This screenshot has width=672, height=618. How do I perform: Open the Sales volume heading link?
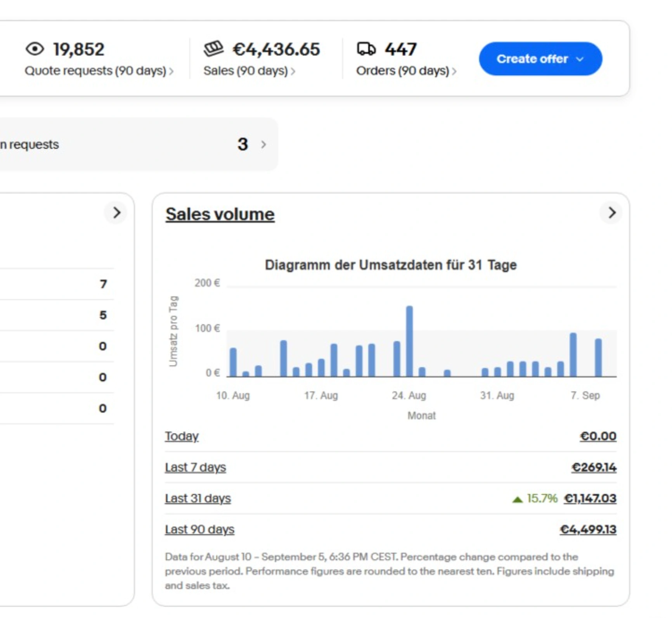coord(220,214)
